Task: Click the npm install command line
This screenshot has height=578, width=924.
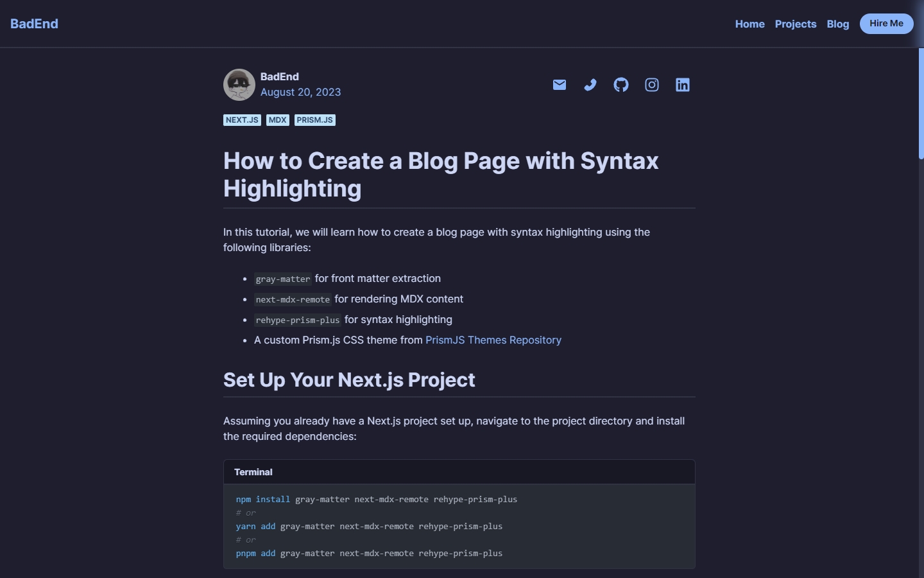Action: [x=377, y=500]
